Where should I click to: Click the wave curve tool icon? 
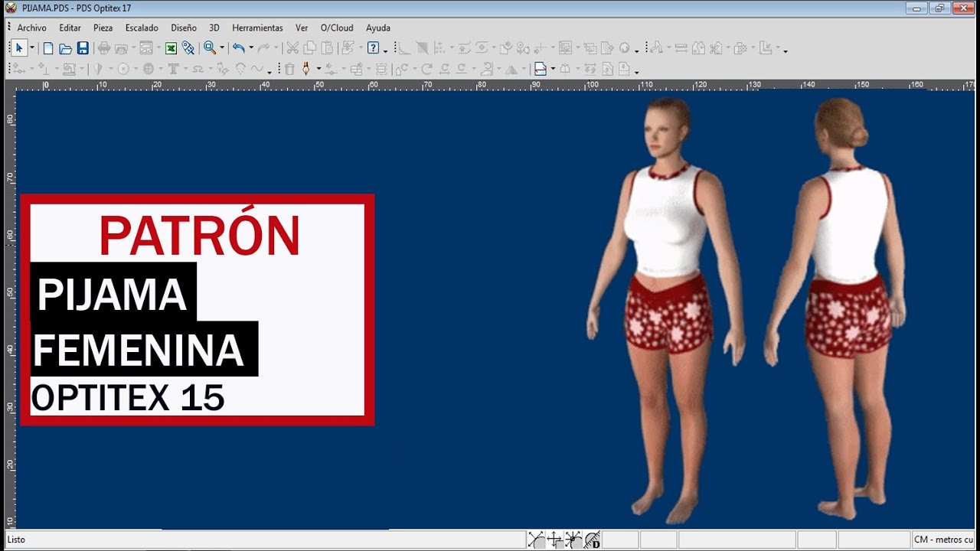coord(257,69)
